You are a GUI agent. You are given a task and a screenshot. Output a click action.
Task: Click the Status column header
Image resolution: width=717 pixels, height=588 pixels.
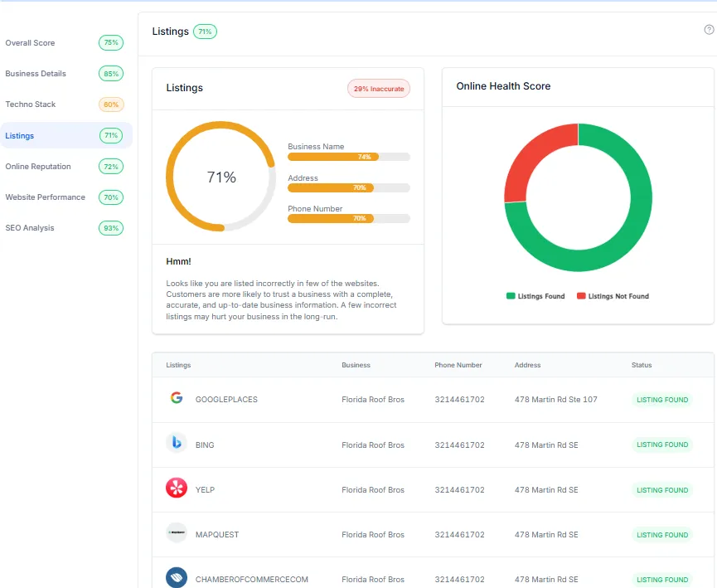point(642,365)
